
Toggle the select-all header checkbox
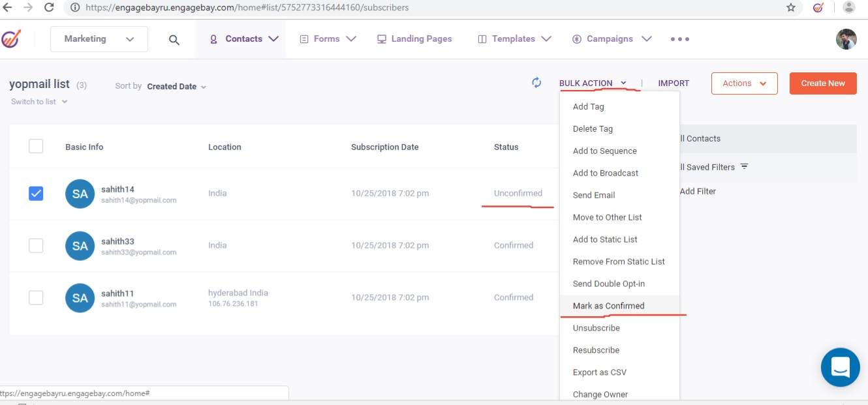point(36,146)
